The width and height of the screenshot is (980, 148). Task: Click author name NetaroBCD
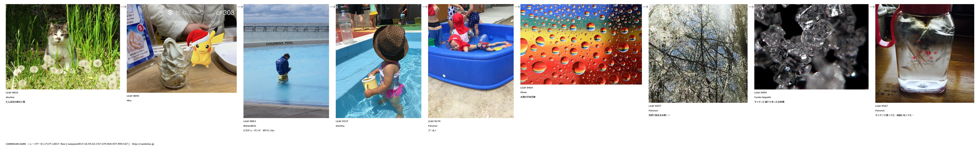click(250, 126)
